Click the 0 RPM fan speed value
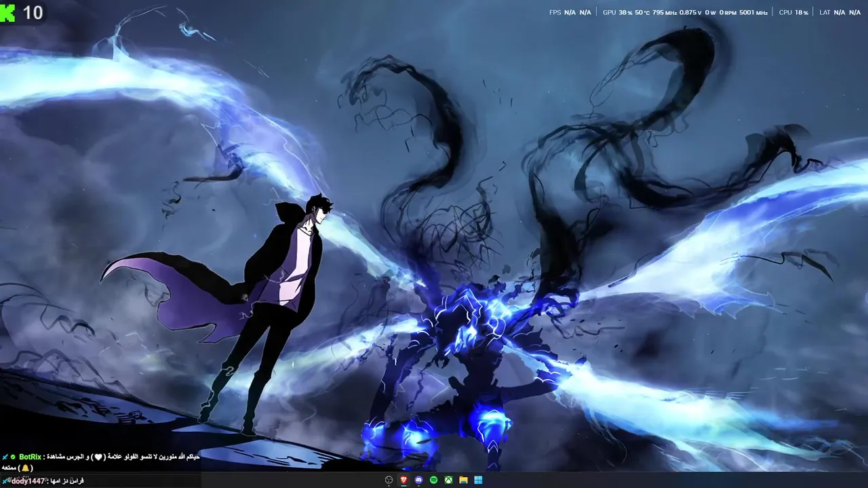The image size is (868, 488). click(x=728, y=12)
